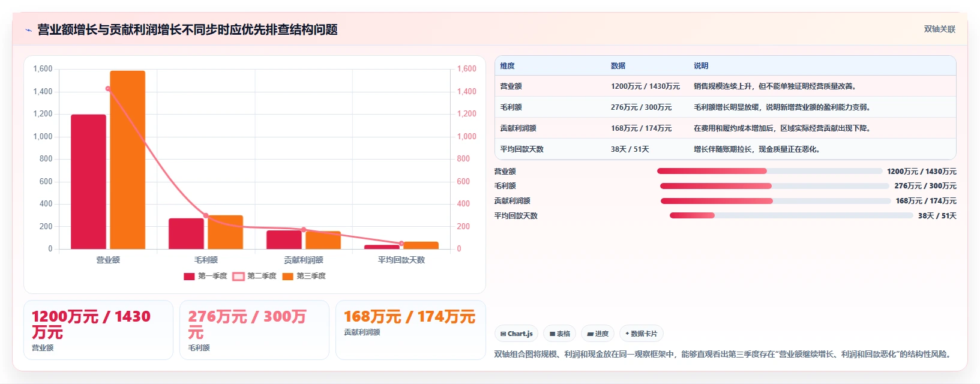
Task: Click the 1,600 tick on the left axis
Action: (43, 69)
